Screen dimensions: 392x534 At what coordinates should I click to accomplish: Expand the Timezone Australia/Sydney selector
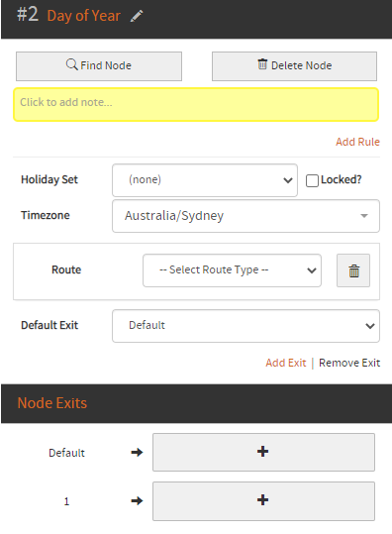[245, 216]
